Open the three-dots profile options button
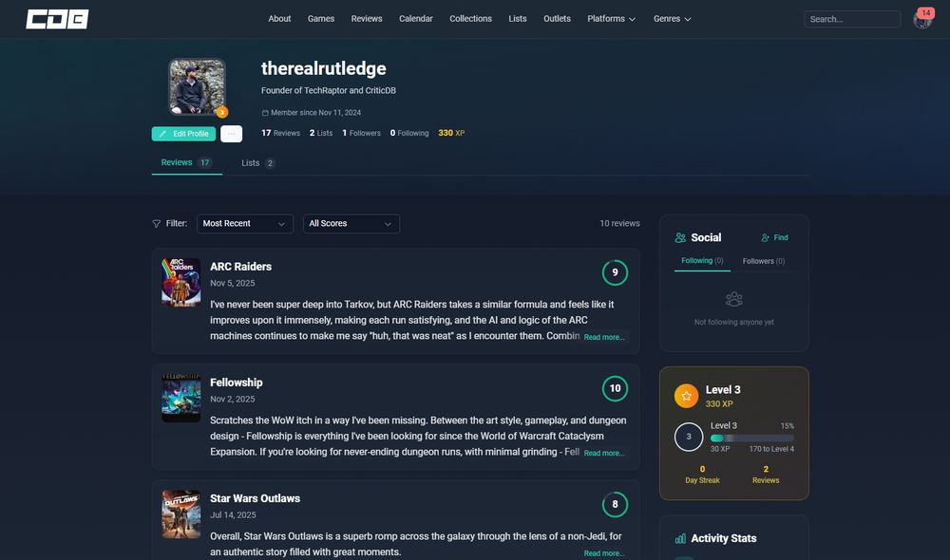This screenshot has height=560, width=950. (x=231, y=134)
